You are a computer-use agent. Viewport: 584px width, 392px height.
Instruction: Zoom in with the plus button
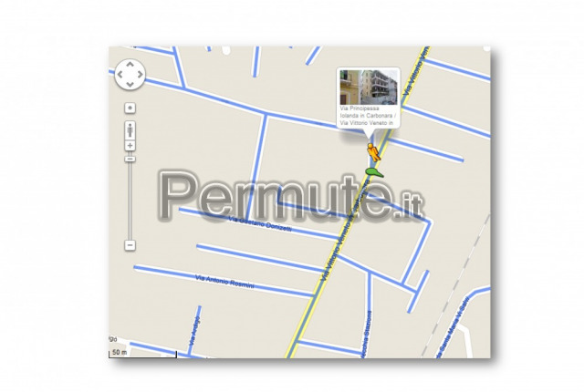[x=130, y=146]
